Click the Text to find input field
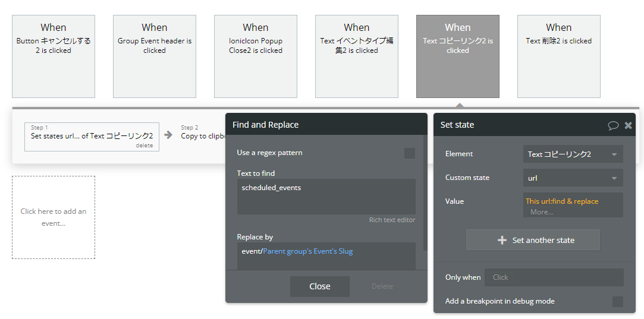Viewport: 644px width, 319px height. click(x=326, y=196)
